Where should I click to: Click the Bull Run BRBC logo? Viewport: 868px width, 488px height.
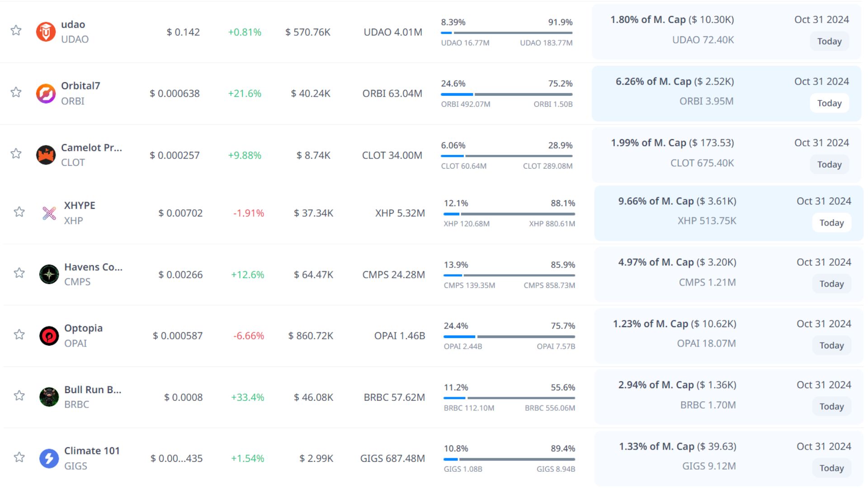[49, 397]
